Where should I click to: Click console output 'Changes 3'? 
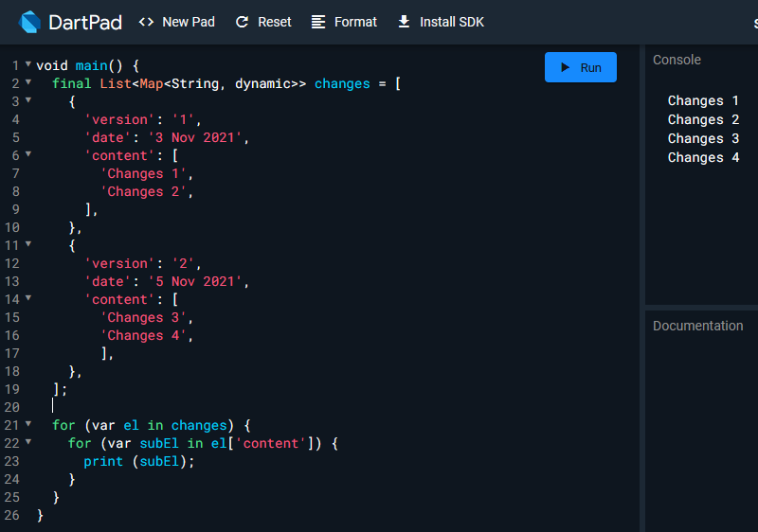point(703,138)
